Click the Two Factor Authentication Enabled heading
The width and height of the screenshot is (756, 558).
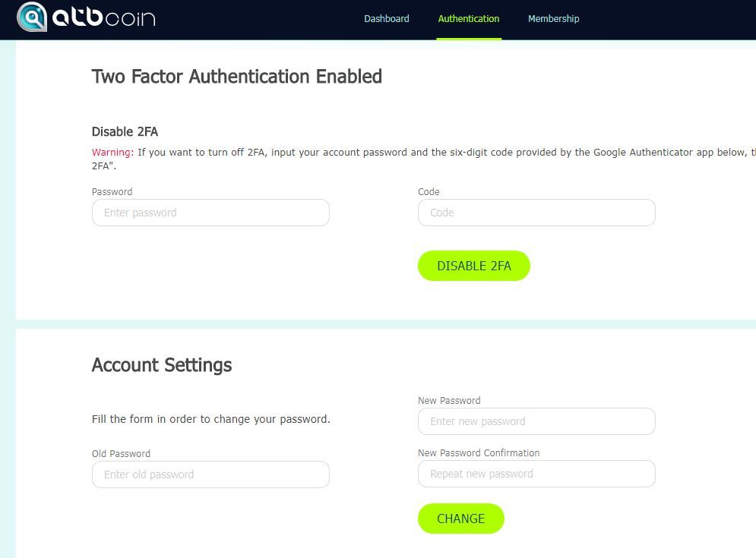coord(236,77)
